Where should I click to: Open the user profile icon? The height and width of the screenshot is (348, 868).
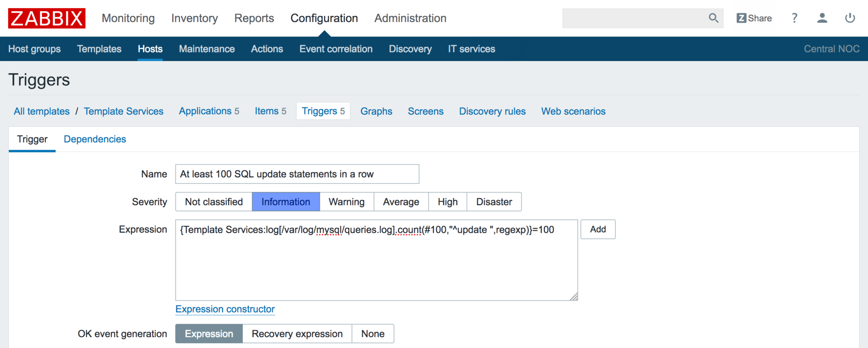822,18
